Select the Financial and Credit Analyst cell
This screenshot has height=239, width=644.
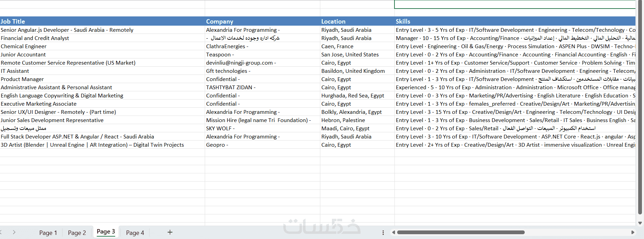pyautogui.click(x=102, y=38)
